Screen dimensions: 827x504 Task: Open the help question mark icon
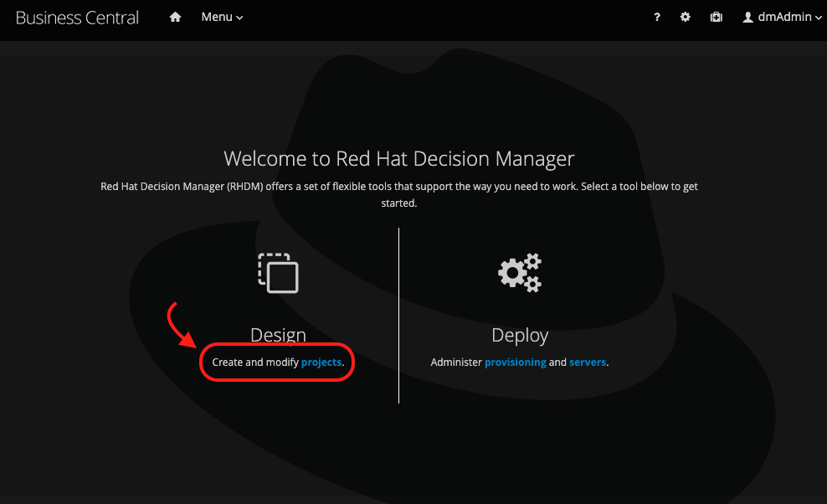[x=657, y=18]
